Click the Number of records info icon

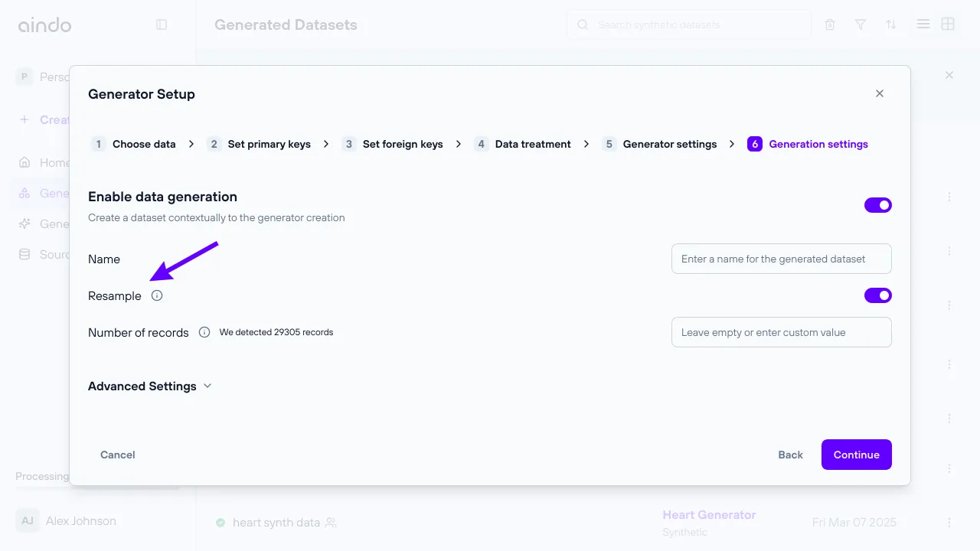[x=204, y=332]
